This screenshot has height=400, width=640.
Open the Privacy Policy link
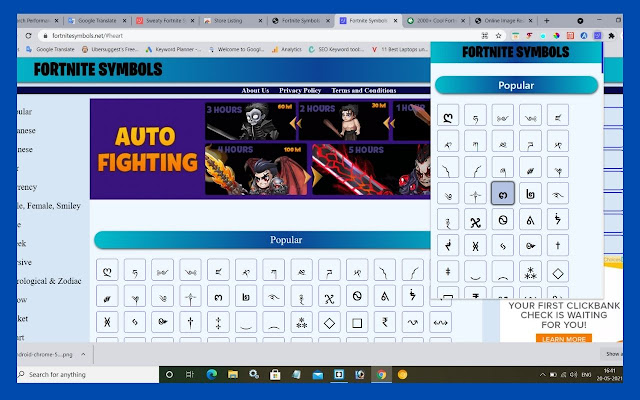(x=300, y=91)
